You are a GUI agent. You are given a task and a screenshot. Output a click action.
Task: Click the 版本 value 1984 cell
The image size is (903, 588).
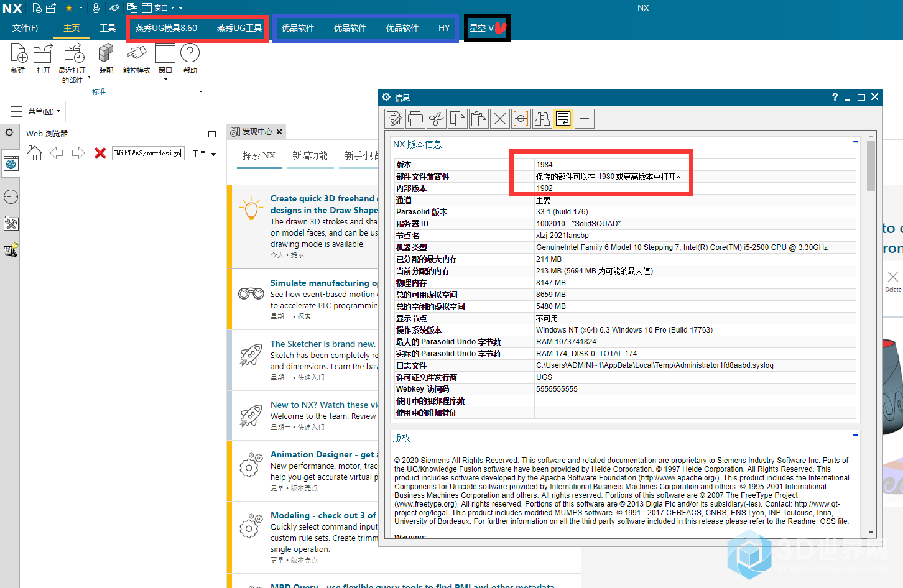[x=695, y=165]
